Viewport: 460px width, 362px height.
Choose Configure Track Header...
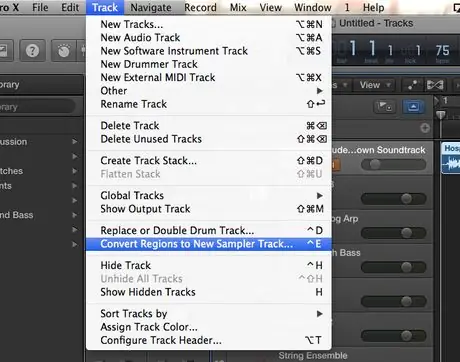[209, 340]
